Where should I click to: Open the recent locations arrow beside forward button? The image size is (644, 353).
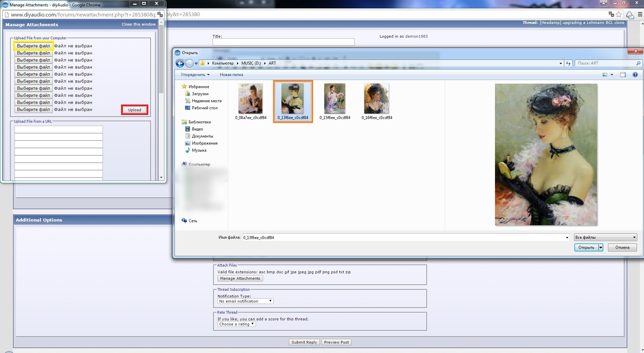tap(196, 64)
